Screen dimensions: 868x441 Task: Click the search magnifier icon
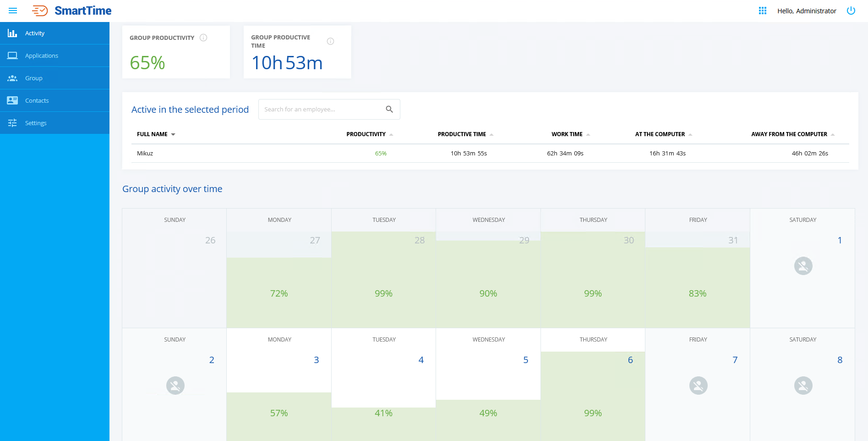point(389,109)
